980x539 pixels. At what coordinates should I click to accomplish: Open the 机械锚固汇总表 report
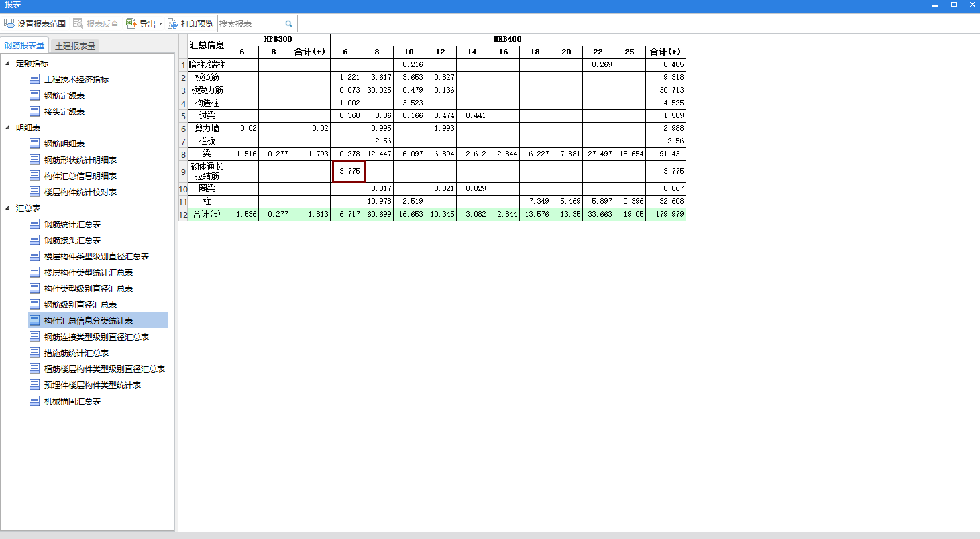tap(72, 401)
